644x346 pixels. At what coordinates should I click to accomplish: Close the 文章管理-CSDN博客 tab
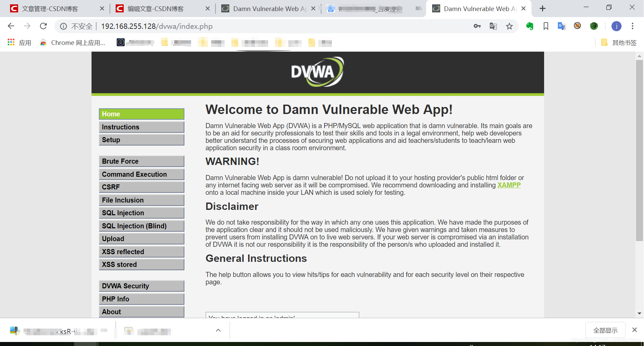tap(102, 9)
